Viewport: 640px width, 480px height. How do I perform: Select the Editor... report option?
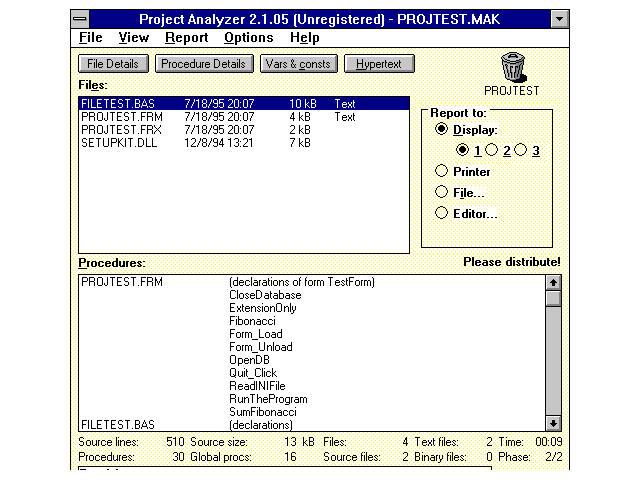point(442,213)
